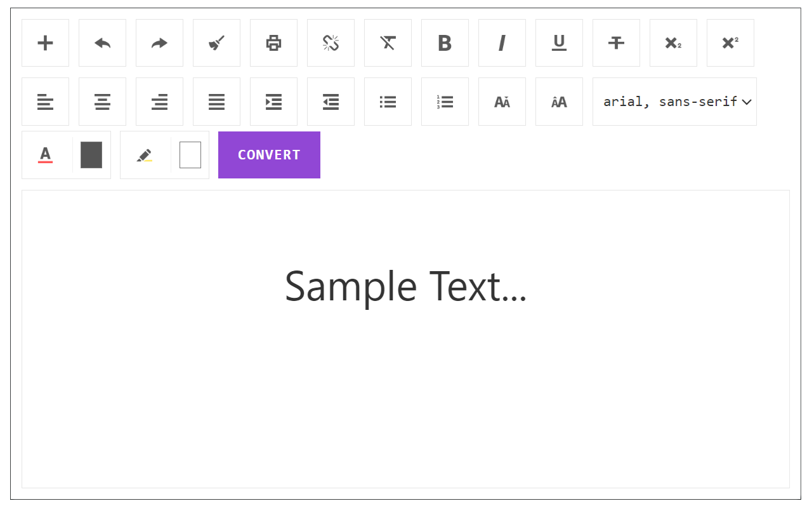Viewport: 812px width, 508px height.
Task: Insert a numbered list
Action: tap(445, 102)
